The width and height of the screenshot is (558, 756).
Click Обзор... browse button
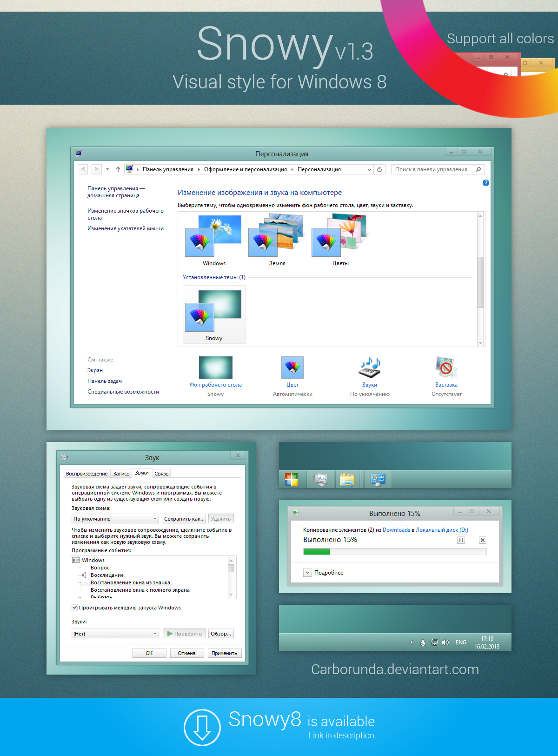click(221, 634)
